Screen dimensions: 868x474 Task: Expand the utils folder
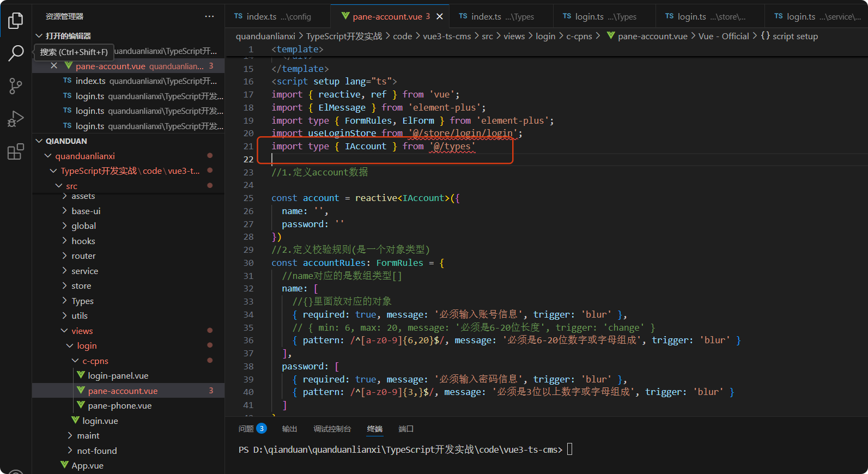click(x=64, y=315)
